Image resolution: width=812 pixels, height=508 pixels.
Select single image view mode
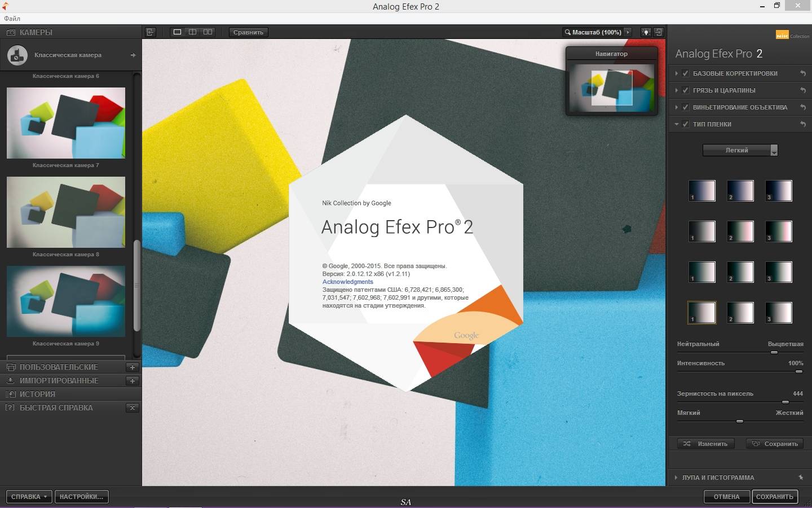(178, 32)
